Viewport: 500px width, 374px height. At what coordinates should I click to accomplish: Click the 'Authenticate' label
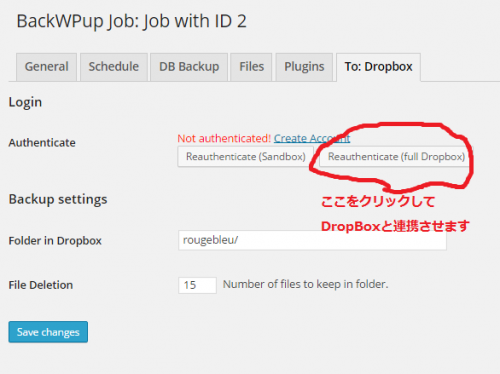(42, 143)
